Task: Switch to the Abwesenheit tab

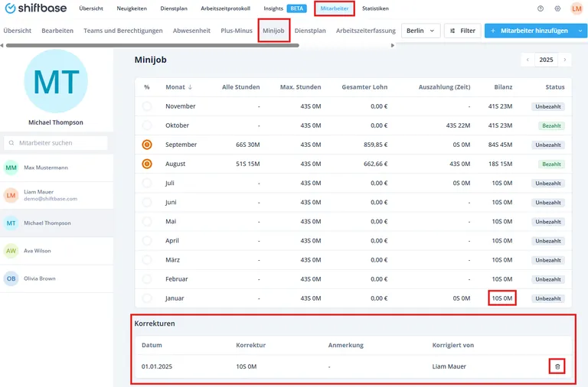Action: tap(191, 31)
